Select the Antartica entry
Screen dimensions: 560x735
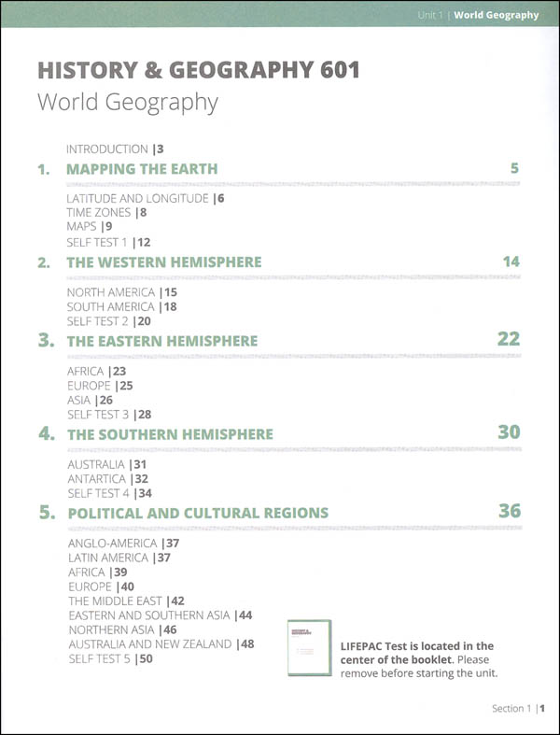pos(107,479)
